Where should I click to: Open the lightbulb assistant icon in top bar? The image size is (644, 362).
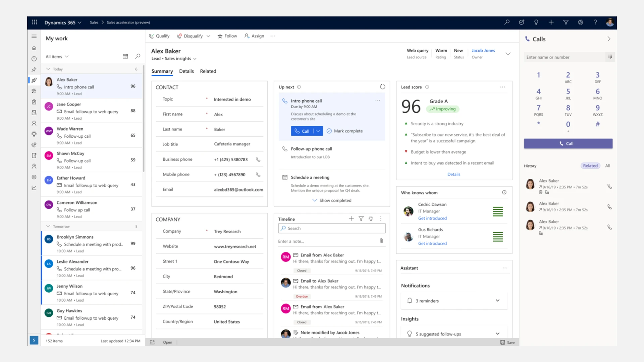[x=536, y=22]
